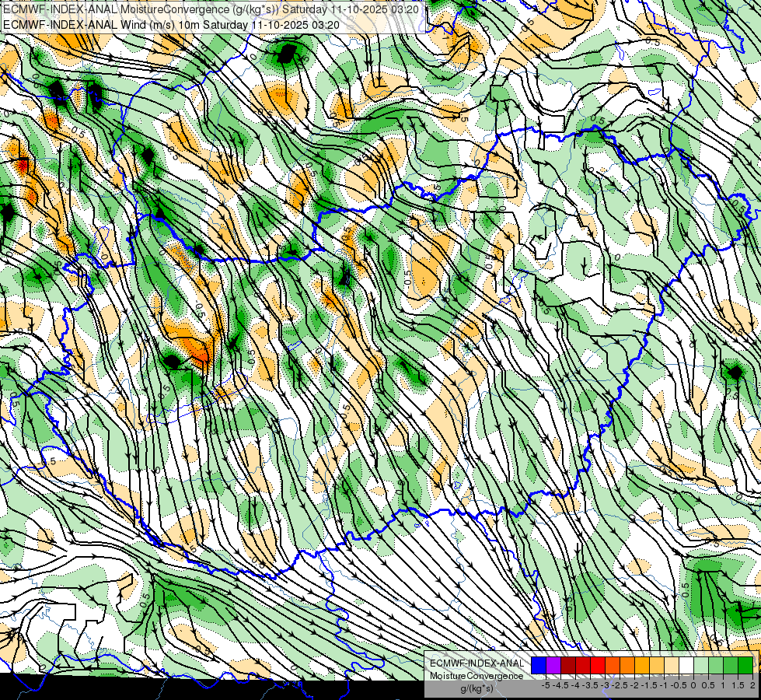761x700 pixels.
Task: Select the white legend swatch
Action: pyautogui.click(x=686, y=665)
